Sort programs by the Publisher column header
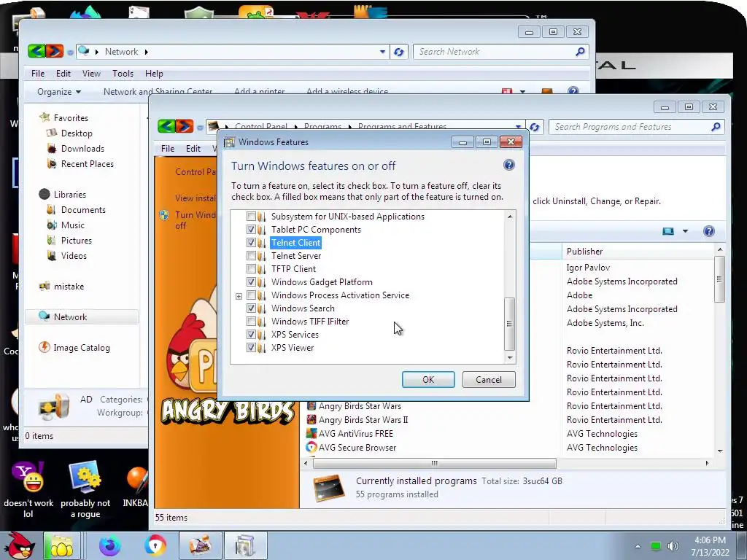The image size is (747, 560). coord(638,252)
